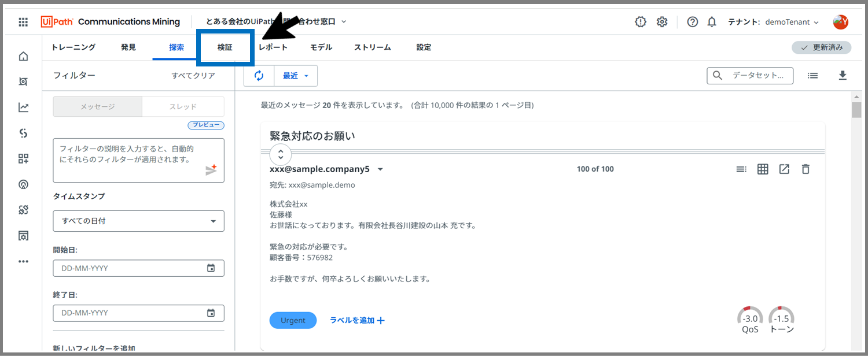Download the dataset using download icon
868x356 pixels.
[843, 76]
